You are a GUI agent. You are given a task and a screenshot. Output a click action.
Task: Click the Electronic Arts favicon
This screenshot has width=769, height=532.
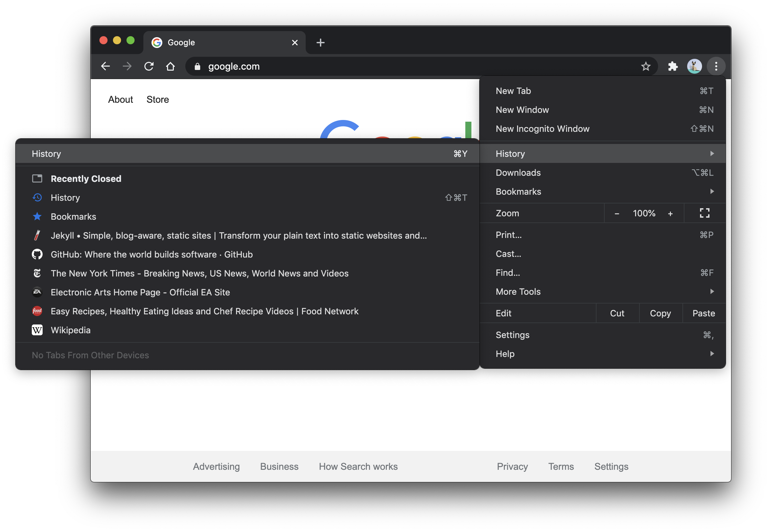tap(37, 292)
